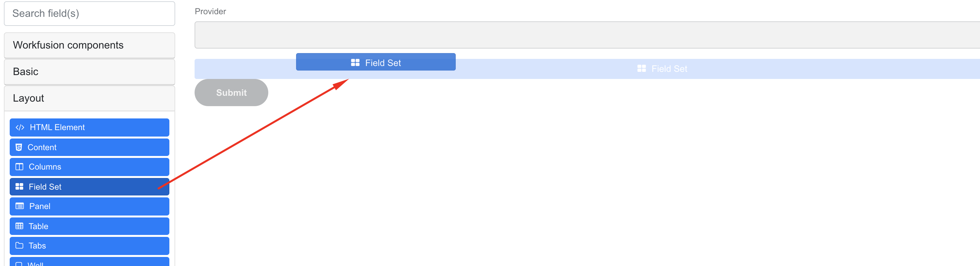Pick the Panel layout component
This screenshot has height=266, width=980.
(x=90, y=206)
